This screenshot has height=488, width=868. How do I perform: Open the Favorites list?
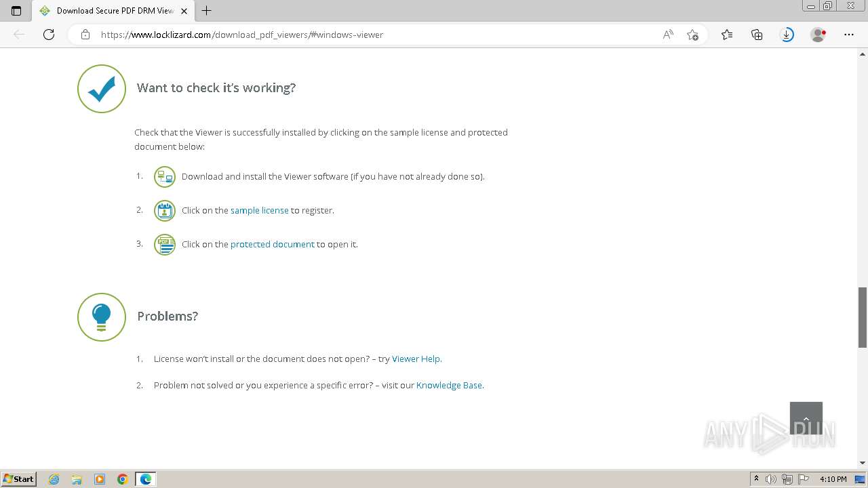tap(727, 35)
